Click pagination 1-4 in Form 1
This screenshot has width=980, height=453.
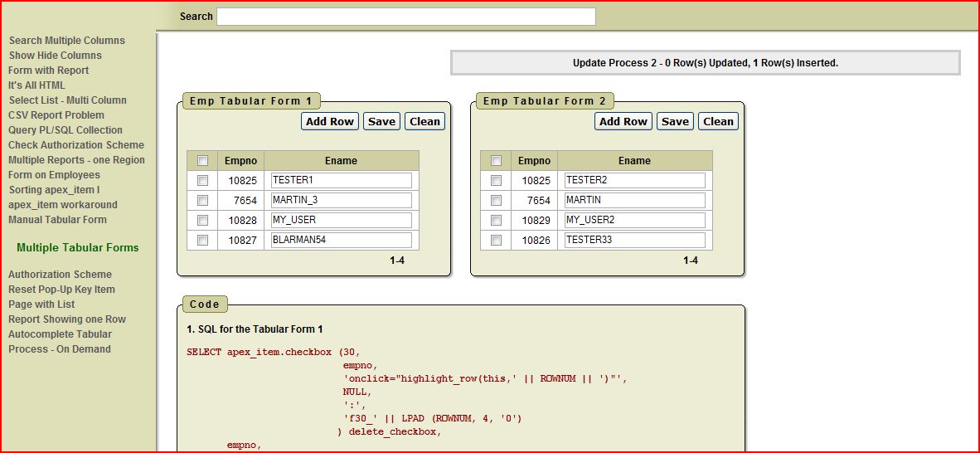(397, 261)
